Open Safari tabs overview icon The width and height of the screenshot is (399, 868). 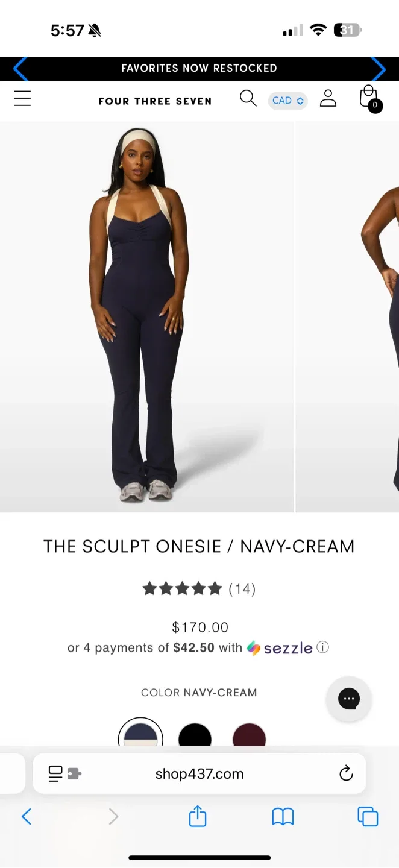click(x=368, y=817)
